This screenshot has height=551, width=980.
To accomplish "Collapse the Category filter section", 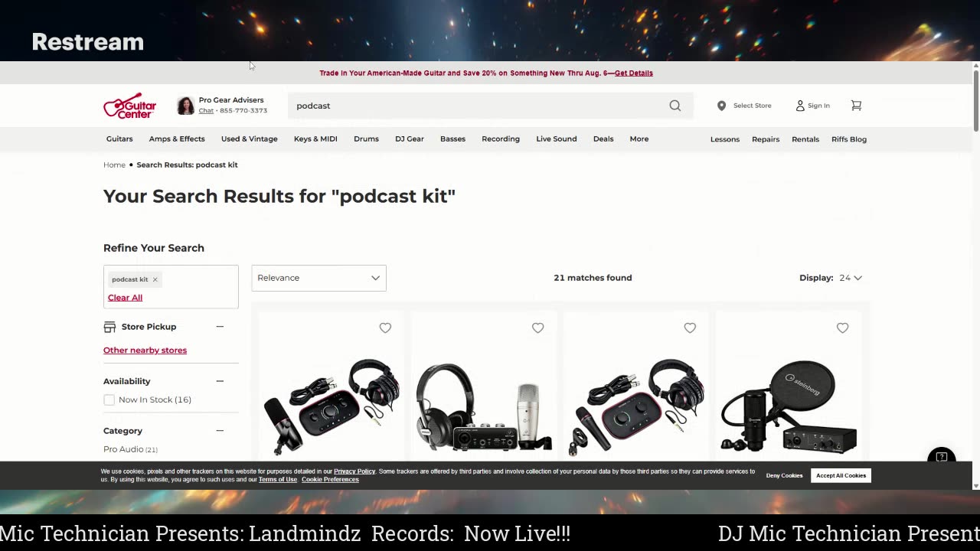I will coord(220,431).
